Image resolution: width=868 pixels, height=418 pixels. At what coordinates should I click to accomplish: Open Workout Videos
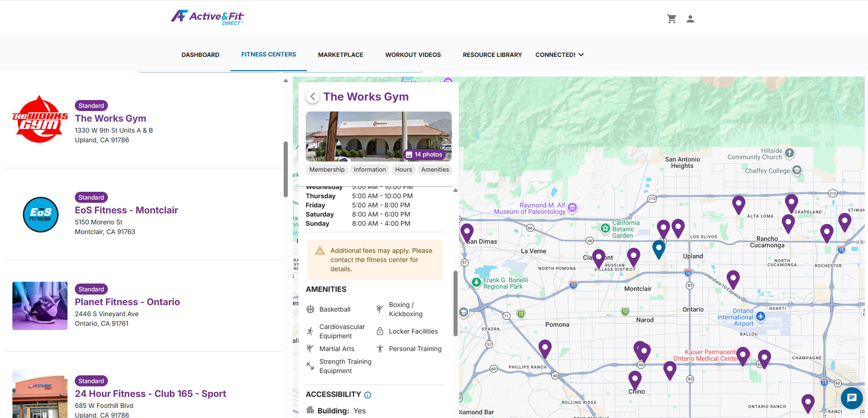point(413,55)
